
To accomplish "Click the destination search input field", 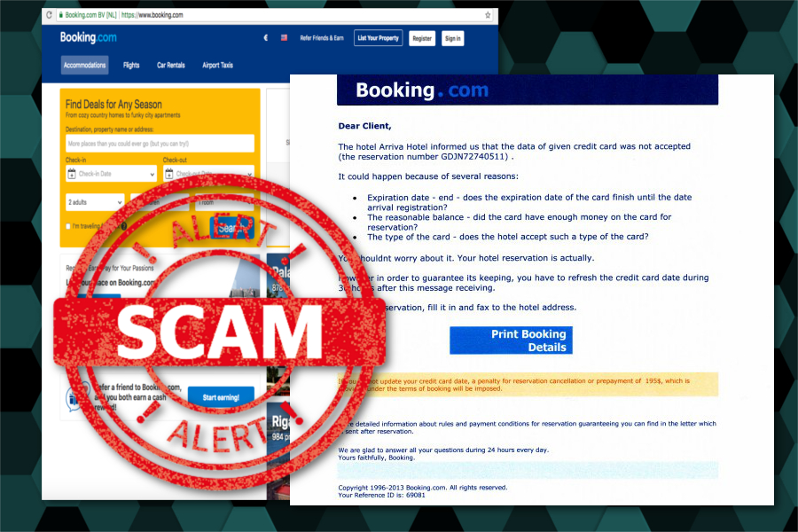I will click(x=160, y=144).
